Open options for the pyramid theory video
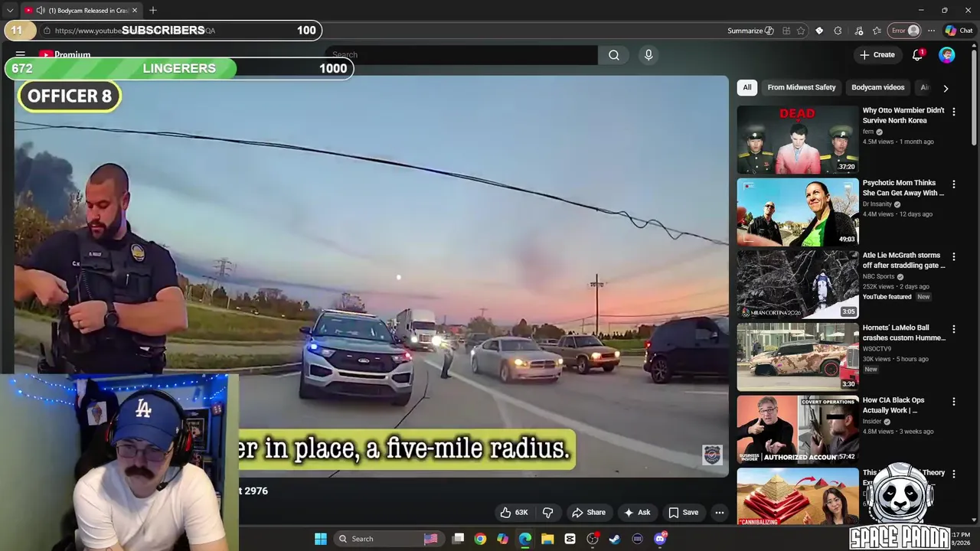Image resolution: width=980 pixels, height=551 pixels. (x=954, y=474)
